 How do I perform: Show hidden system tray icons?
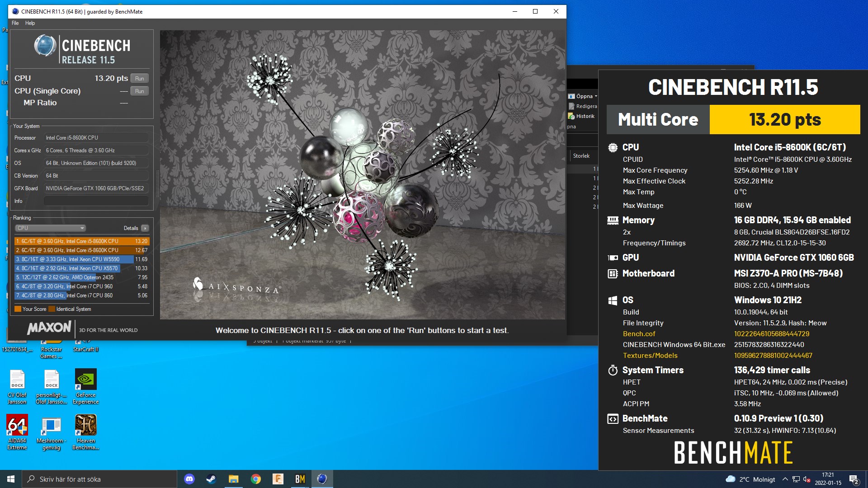[785, 479]
